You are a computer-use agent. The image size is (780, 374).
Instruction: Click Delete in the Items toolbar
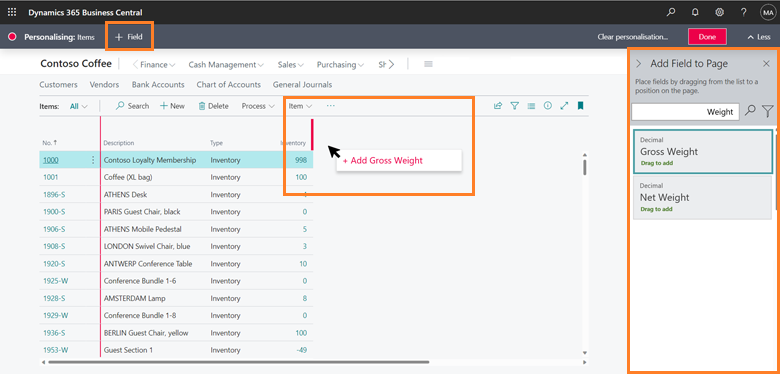(x=214, y=106)
